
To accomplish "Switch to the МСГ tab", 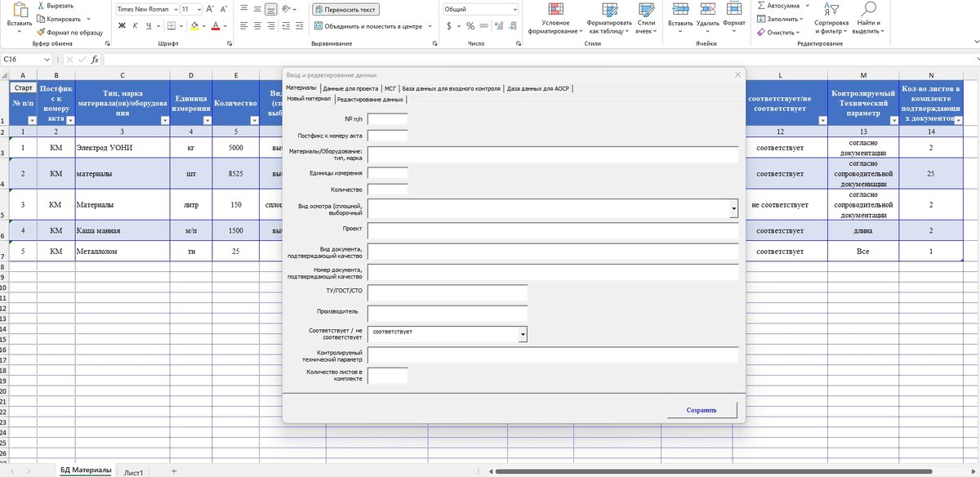I will click(390, 87).
